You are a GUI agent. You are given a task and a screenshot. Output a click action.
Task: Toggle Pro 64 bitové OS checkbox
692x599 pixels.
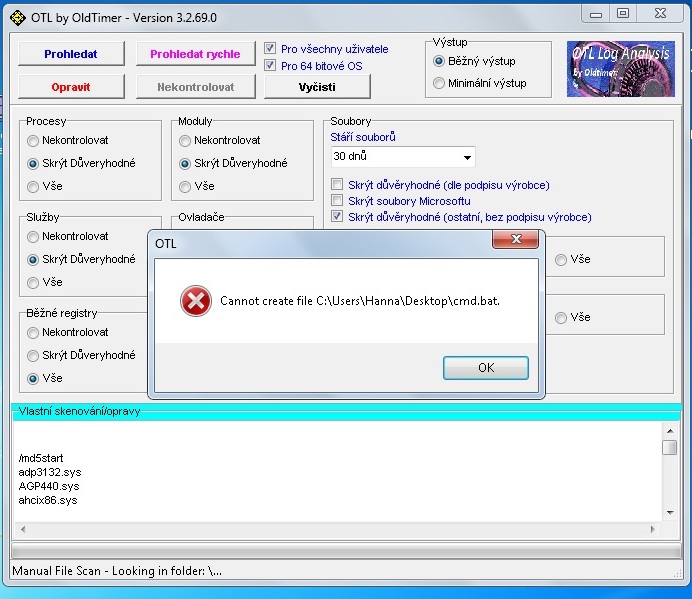pos(271,66)
